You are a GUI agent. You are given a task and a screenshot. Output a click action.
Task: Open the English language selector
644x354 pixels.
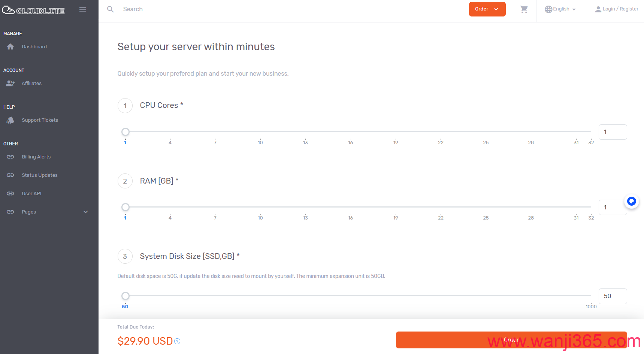pos(560,9)
